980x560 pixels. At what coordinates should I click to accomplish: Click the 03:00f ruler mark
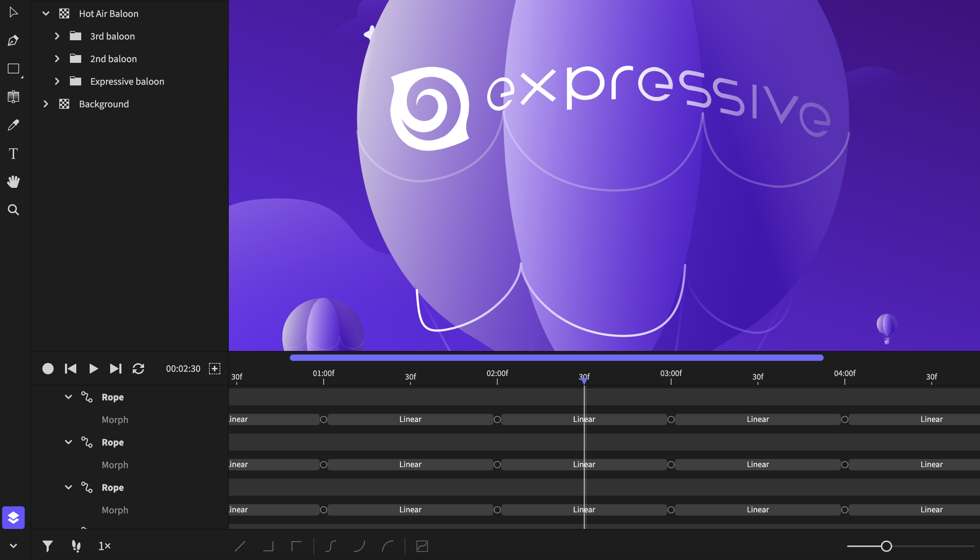[x=671, y=374]
